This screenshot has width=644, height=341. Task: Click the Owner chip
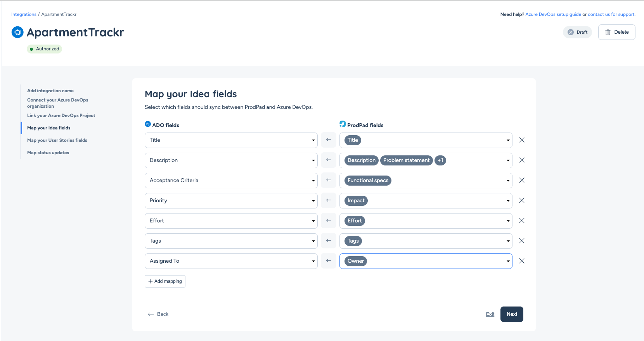pyautogui.click(x=356, y=261)
